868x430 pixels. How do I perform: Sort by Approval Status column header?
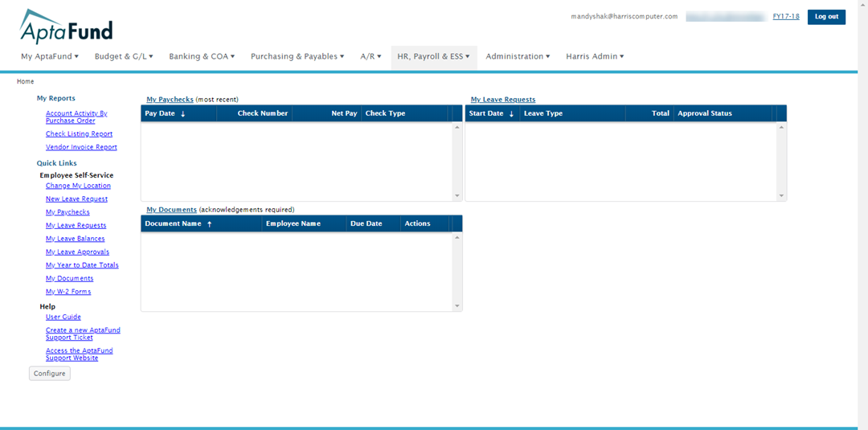[723, 113]
